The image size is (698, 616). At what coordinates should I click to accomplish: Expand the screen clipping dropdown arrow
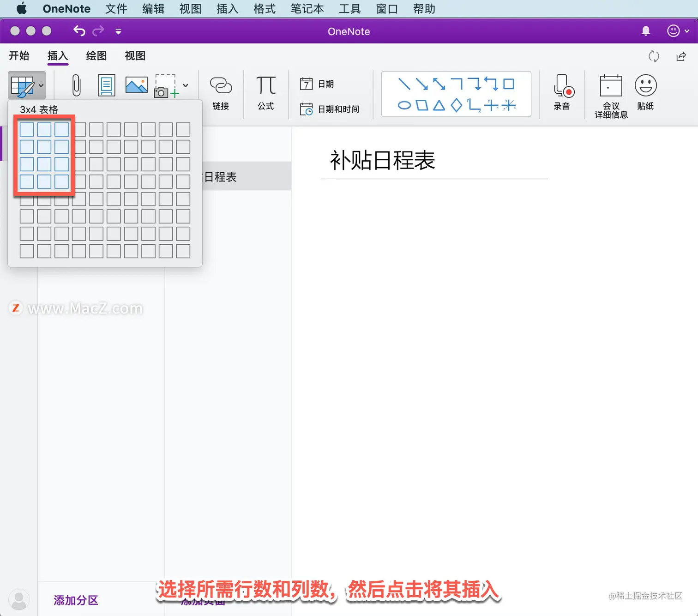(186, 85)
